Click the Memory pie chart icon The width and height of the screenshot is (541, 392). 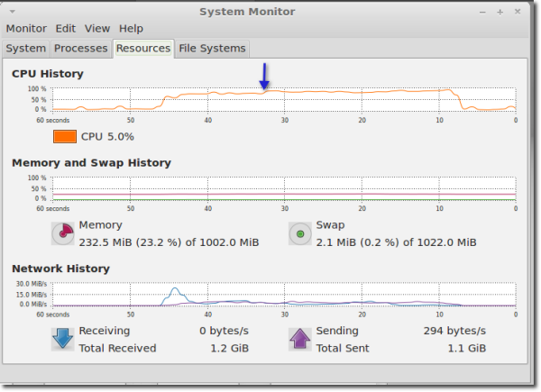point(63,233)
